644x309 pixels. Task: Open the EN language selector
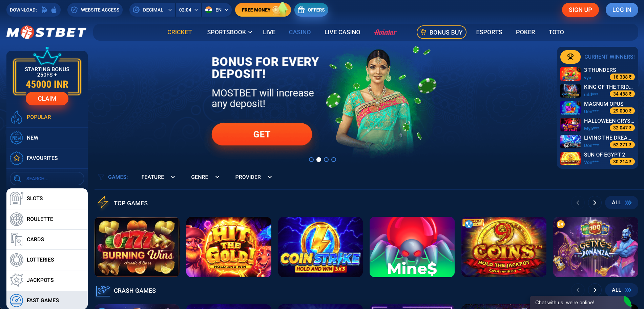coord(217,10)
